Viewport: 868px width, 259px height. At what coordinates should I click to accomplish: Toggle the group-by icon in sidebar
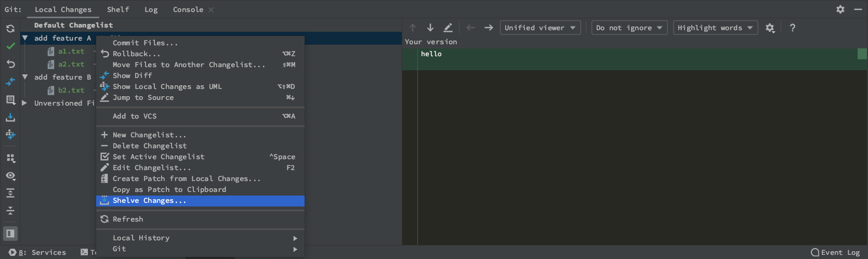tap(10, 158)
